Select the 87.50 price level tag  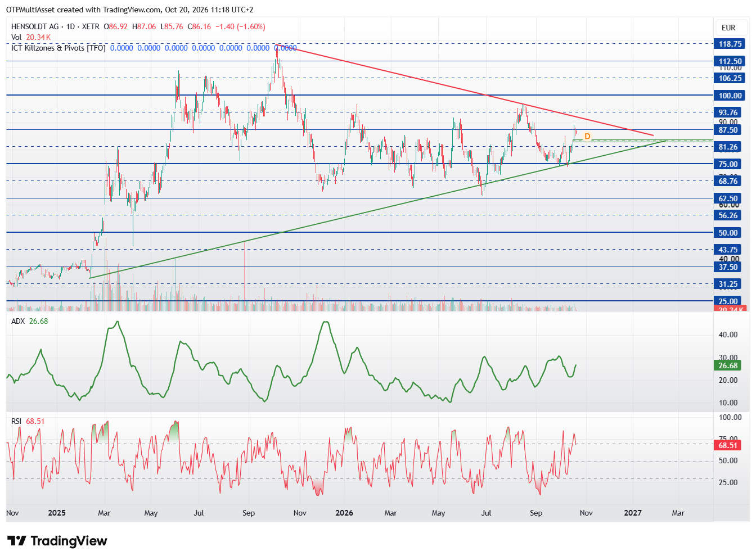tap(728, 130)
